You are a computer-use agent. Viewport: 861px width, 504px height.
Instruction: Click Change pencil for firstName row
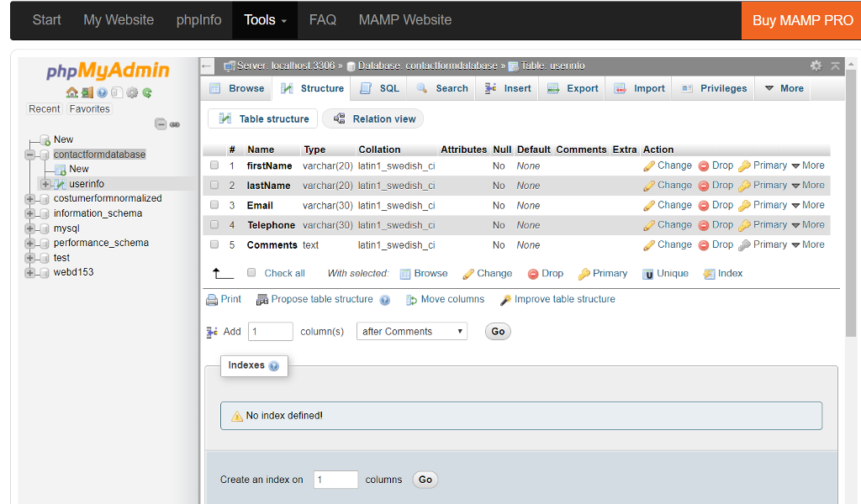pyautogui.click(x=649, y=166)
